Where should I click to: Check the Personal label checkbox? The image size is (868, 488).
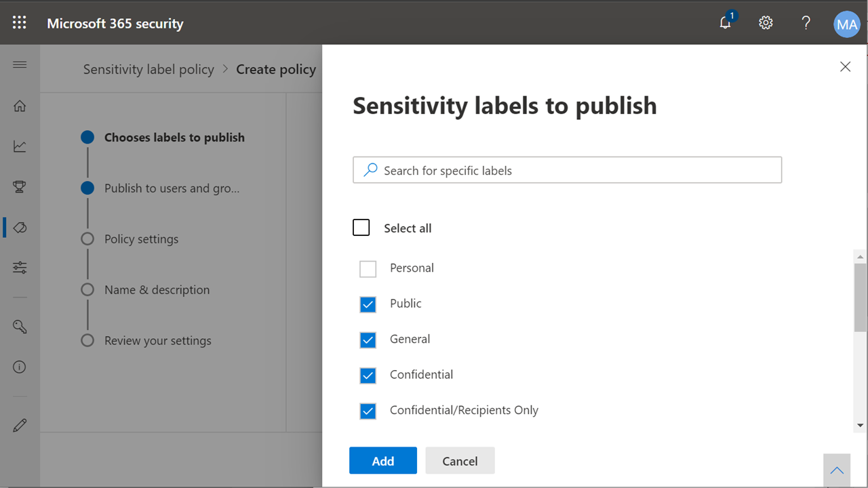(x=368, y=269)
